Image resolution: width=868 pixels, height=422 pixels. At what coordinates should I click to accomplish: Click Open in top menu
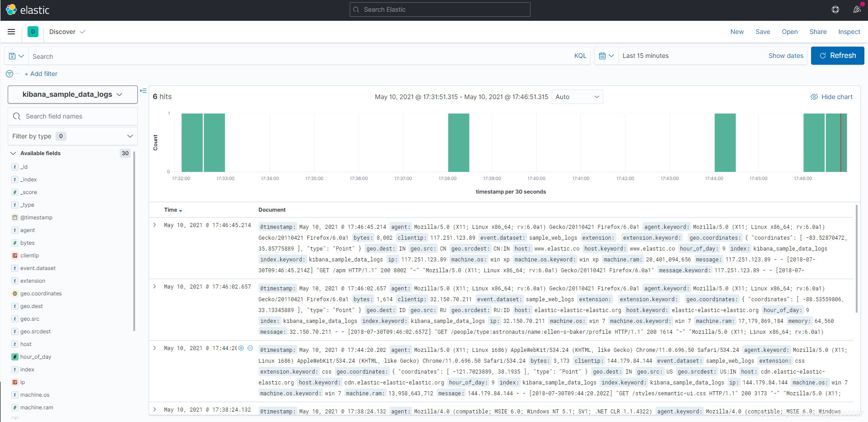click(790, 32)
